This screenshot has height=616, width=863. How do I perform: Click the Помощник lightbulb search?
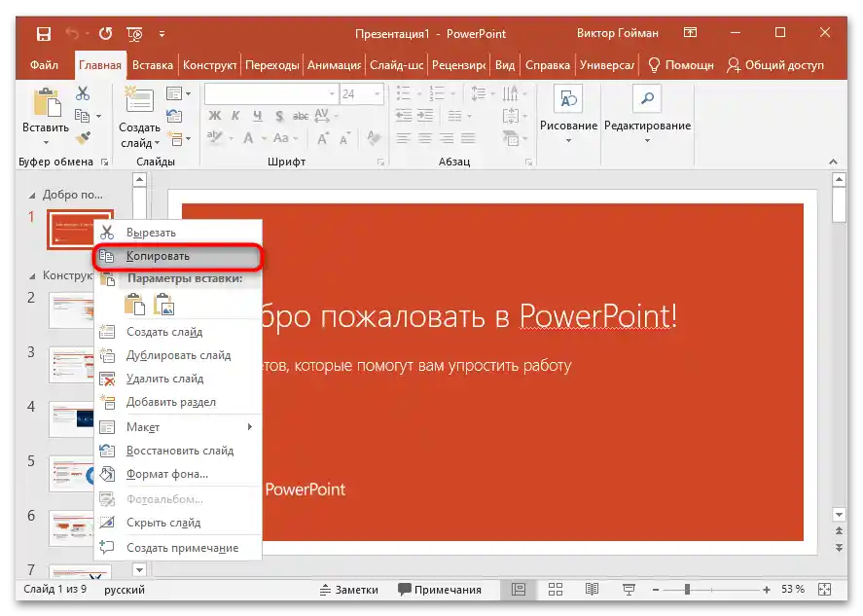pyautogui.click(x=681, y=65)
